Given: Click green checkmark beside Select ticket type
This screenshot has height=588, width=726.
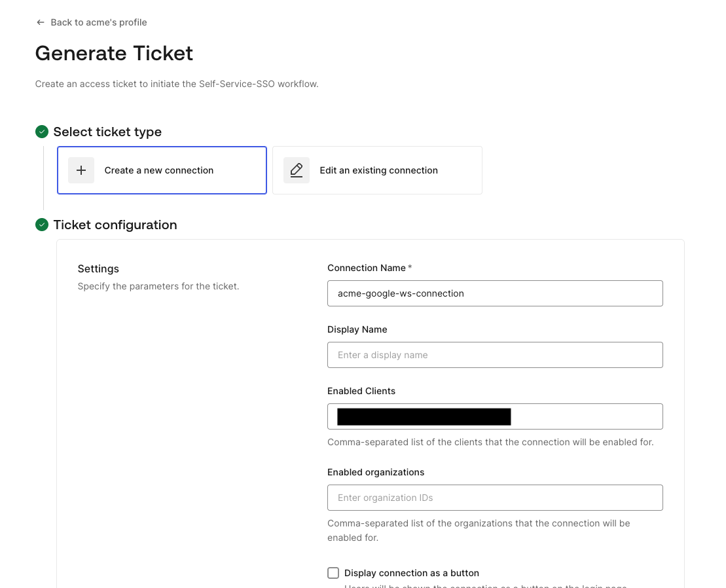Looking at the screenshot, I should (x=42, y=132).
